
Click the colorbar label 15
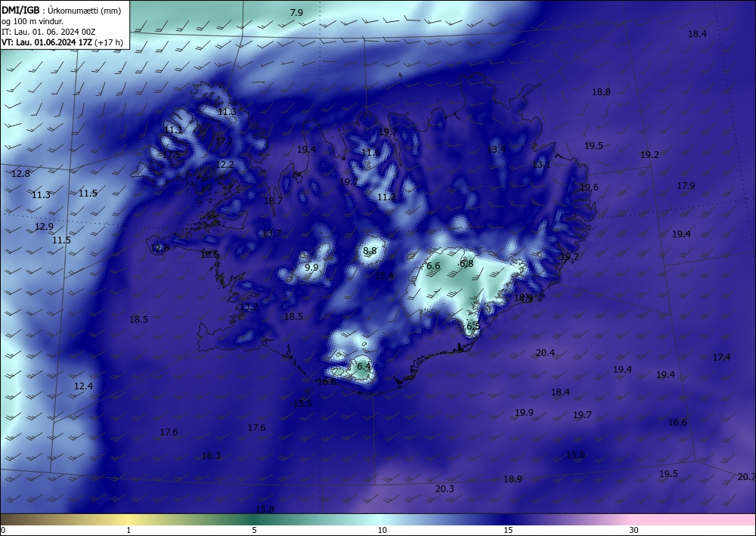pyautogui.click(x=509, y=530)
